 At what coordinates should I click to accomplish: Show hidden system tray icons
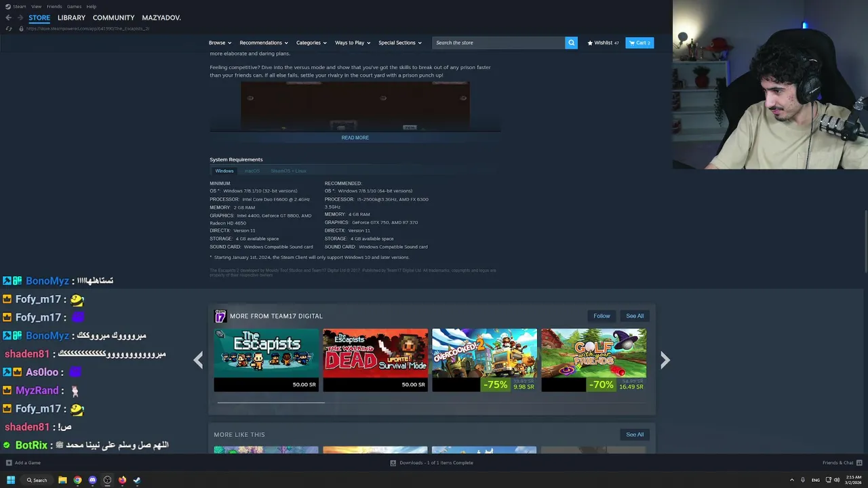pyautogui.click(x=791, y=480)
